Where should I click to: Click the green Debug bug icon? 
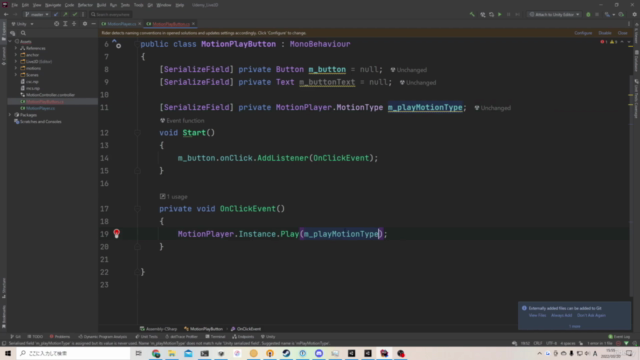point(588,14)
